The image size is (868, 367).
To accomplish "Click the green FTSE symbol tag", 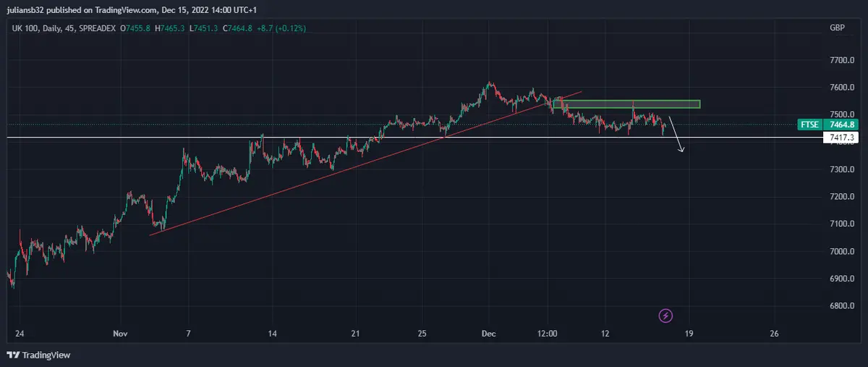I will 809,125.
